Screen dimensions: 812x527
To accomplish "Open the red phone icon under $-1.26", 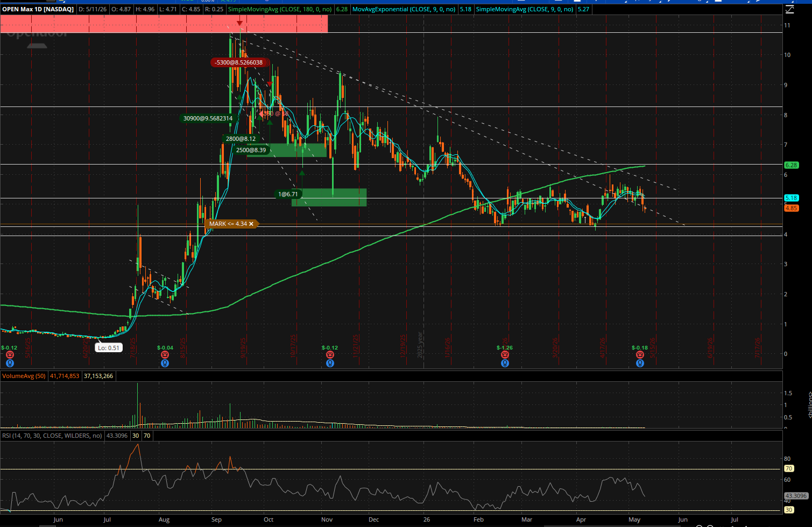I will 505,355.
